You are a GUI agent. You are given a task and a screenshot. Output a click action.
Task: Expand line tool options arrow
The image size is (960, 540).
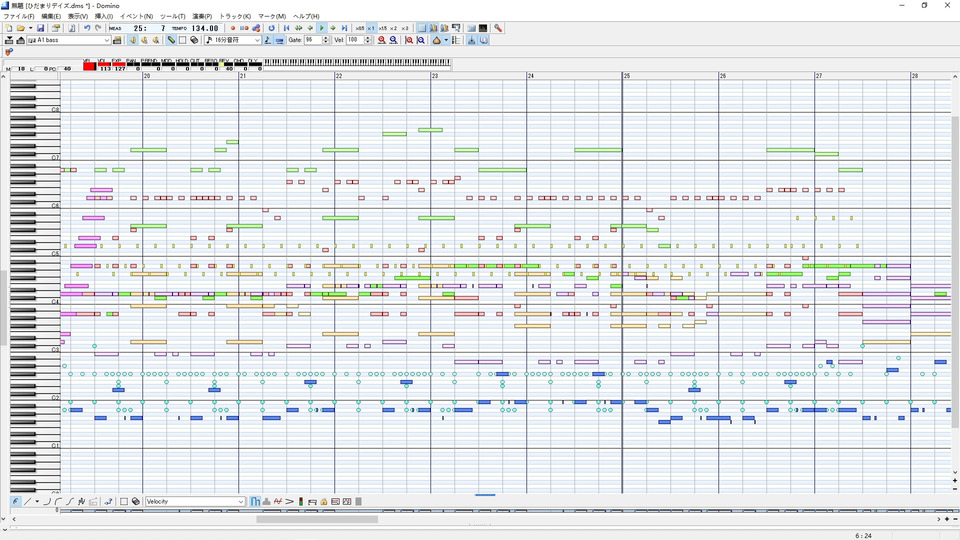point(37,501)
